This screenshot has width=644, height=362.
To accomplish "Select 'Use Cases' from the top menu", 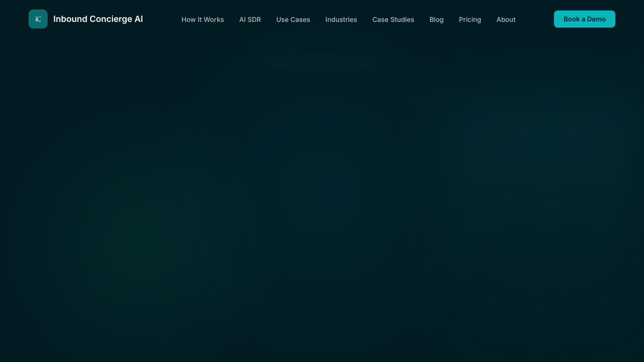I will tap(293, 20).
